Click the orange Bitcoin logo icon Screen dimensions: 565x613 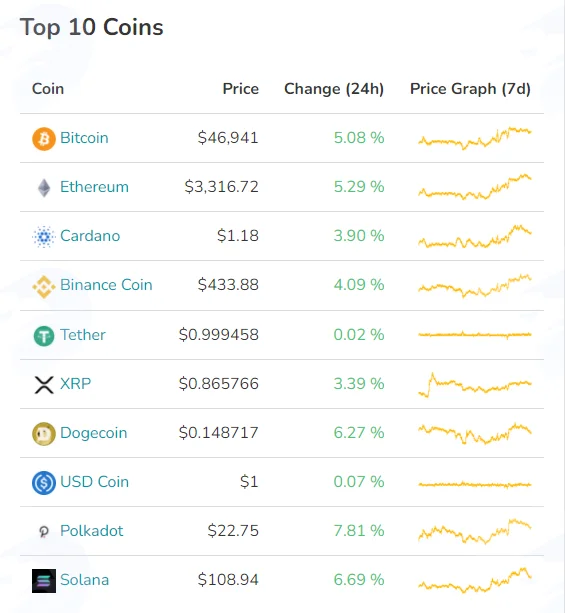point(44,139)
